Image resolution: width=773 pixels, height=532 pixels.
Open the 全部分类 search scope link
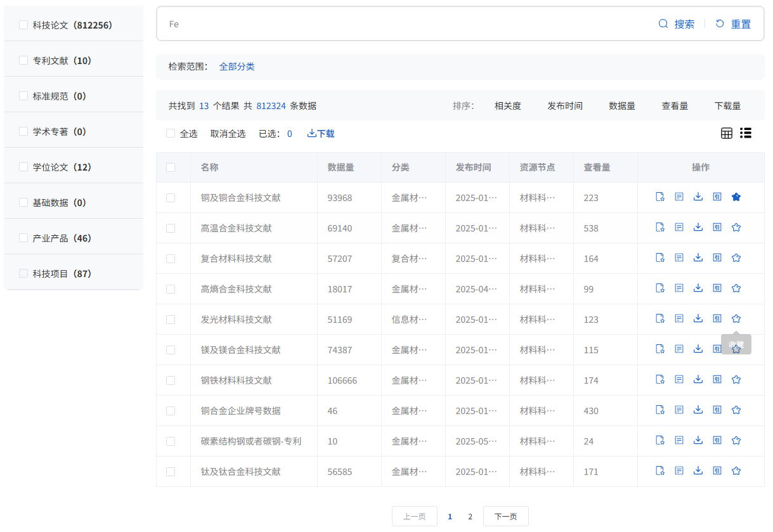(x=237, y=67)
